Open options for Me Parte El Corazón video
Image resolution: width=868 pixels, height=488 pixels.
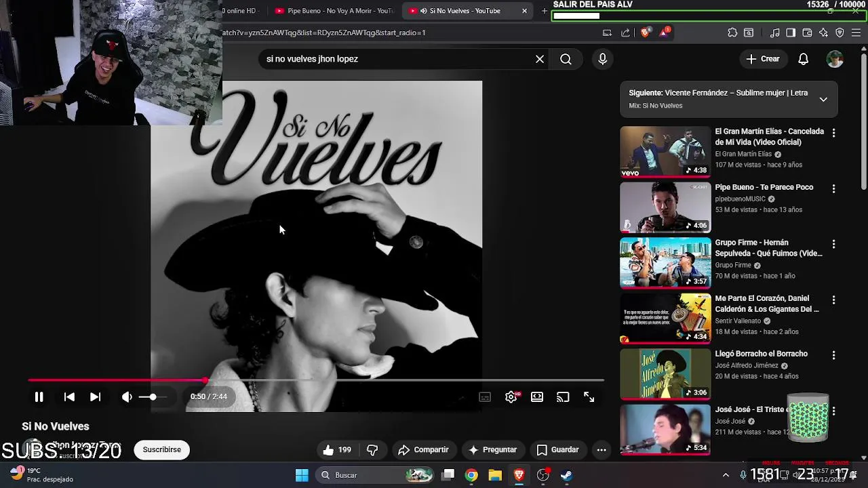pyautogui.click(x=833, y=300)
